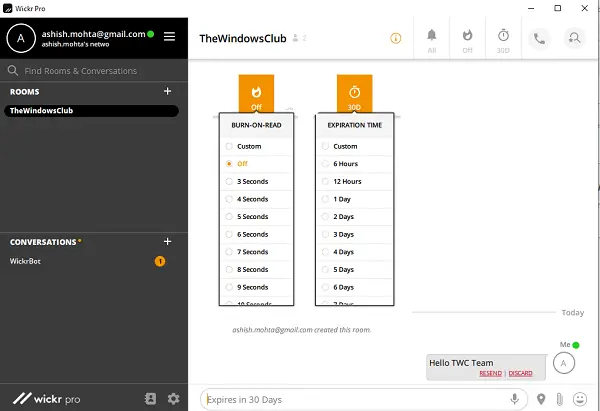This screenshot has width=600, height=411.
Task: Click the microphone icon in message box
Action: point(515,399)
